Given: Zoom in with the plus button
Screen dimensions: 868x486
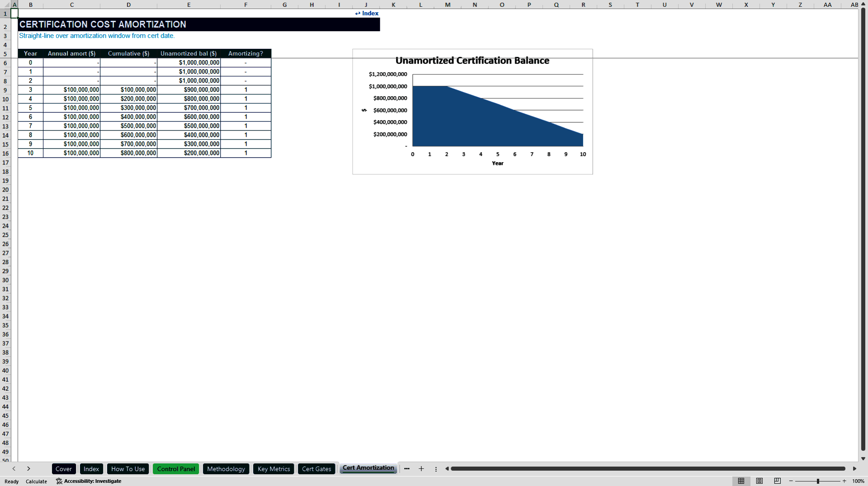Looking at the screenshot, I should pyautogui.click(x=844, y=481).
